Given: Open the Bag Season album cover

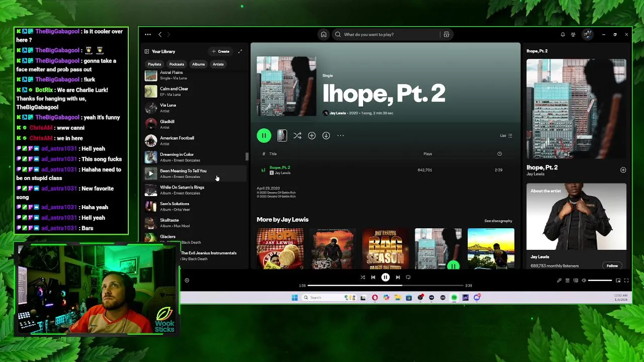Looking at the screenshot, I should pos(385,249).
